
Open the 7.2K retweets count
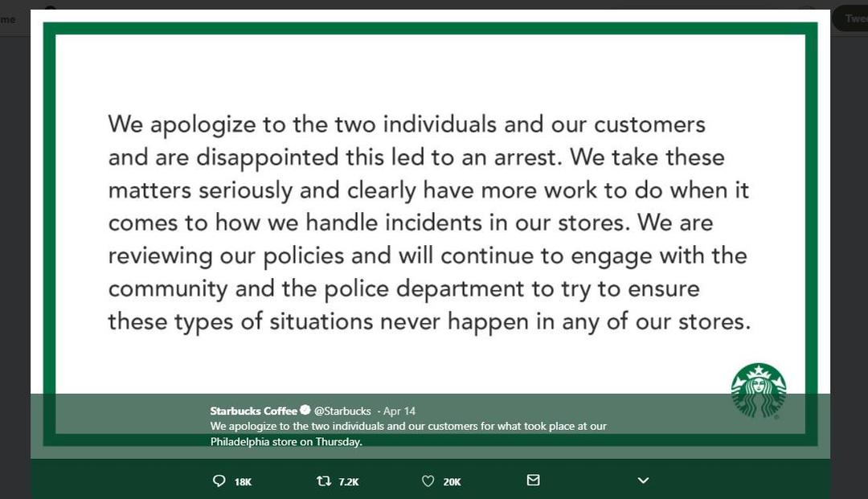(x=349, y=482)
